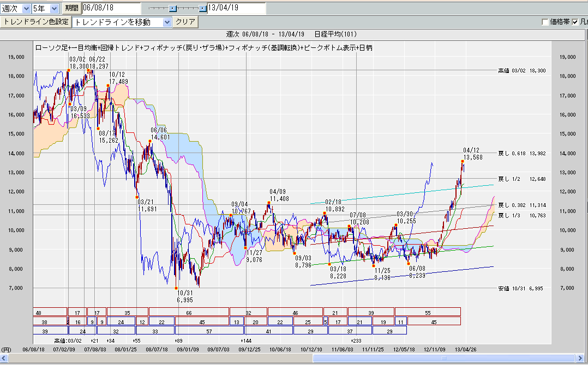Select the blue cycle box labeled 37

(x=350, y=331)
